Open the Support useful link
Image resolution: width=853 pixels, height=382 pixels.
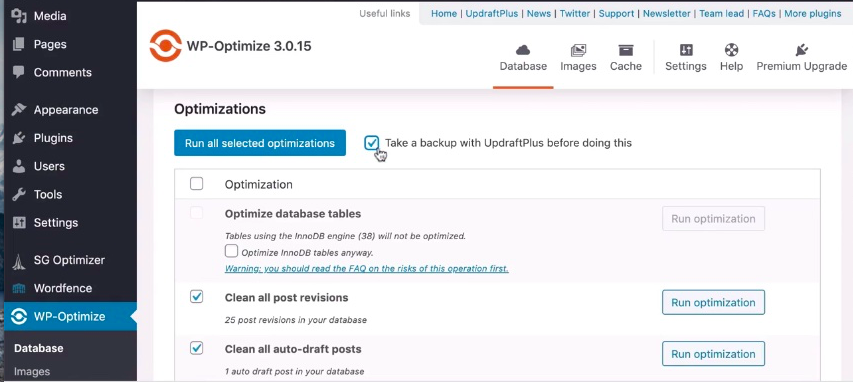coord(616,14)
